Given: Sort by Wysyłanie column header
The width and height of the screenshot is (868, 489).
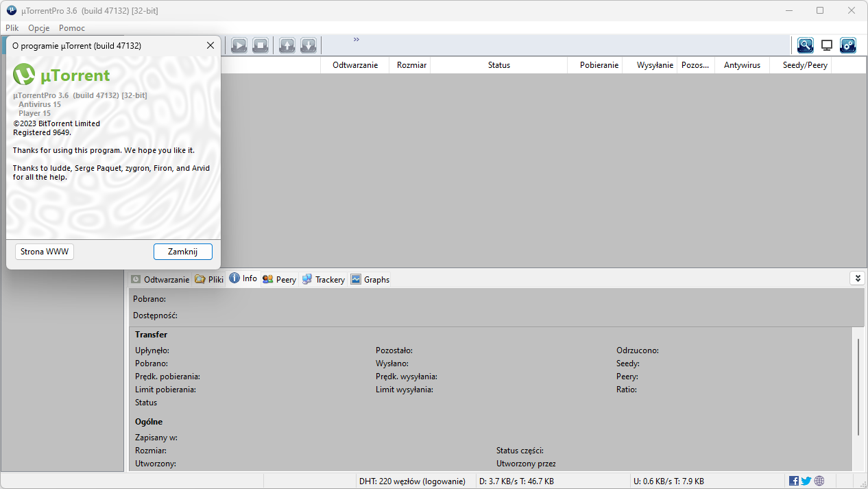Looking at the screenshot, I should [650, 65].
